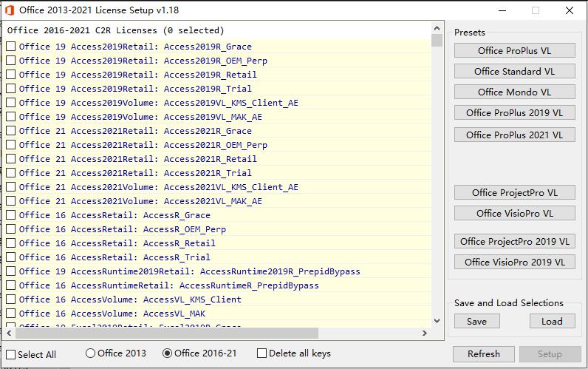This screenshot has width=588, height=369.
Task: Toggle the Select All checkbox
Action: [11, 355]
